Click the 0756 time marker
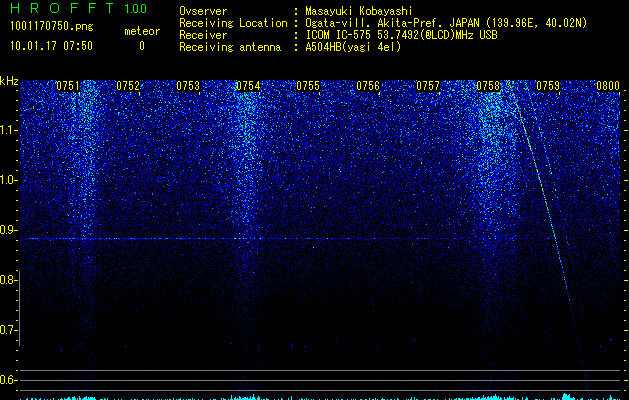Image resolution: width=629 pixels, height=400 pixels. click(368, 86)
